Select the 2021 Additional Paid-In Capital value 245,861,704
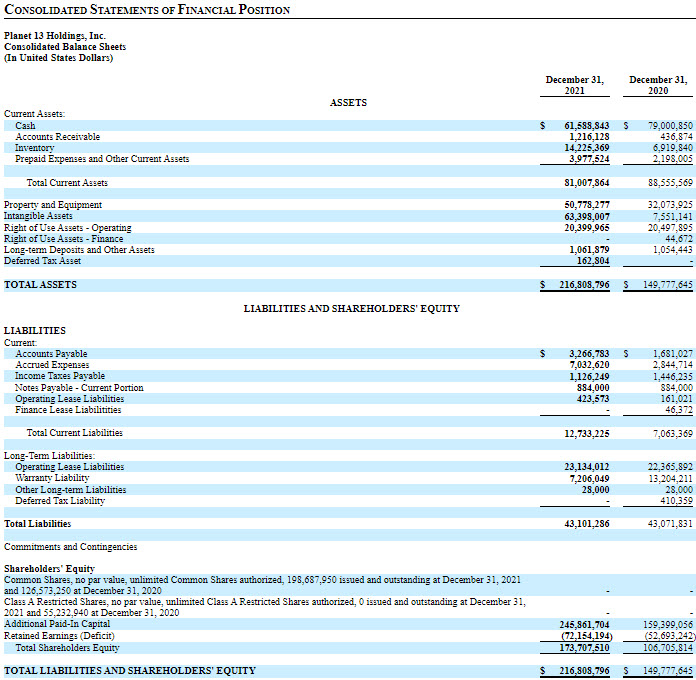This screenshot has height=680, width=696. pos(579,624)
